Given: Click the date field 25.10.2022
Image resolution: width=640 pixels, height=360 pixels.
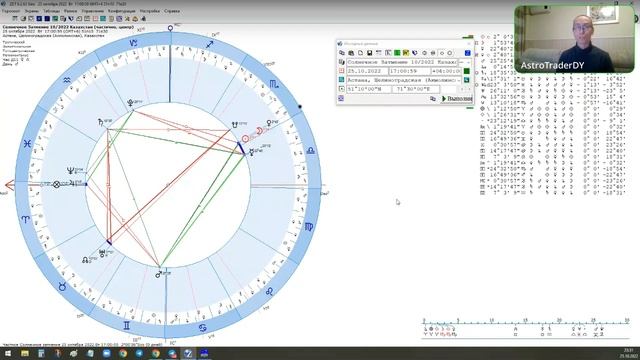Looking at the screenshot, I should [367, 71].
